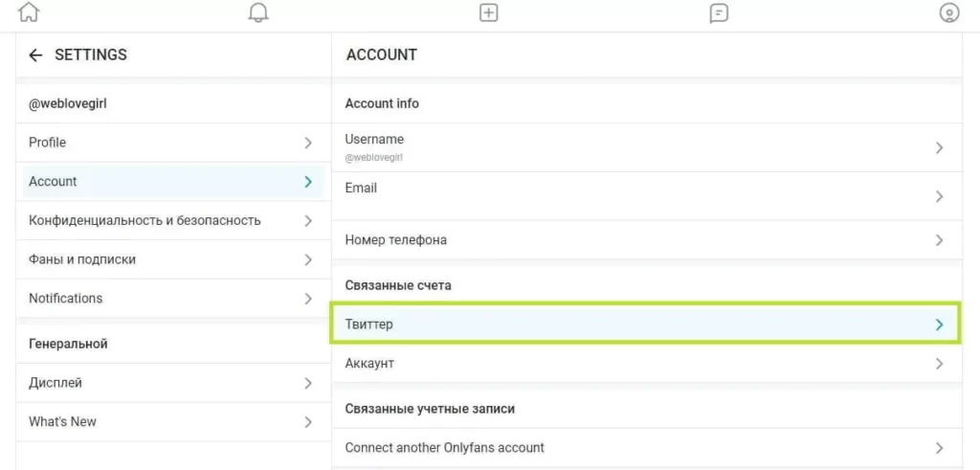Screen dimensions: 980x470
Task: Open Username row
Action: pos(647,147)
